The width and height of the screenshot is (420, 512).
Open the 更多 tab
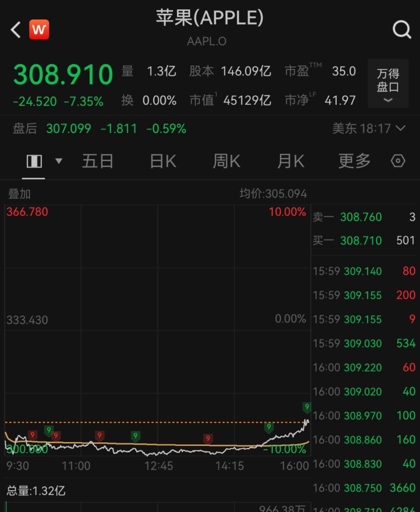pyautogui.click(x=355, y=161)
